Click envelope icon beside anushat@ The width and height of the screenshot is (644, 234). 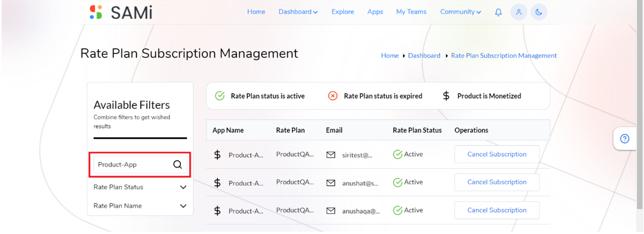(x=331, y=183)
